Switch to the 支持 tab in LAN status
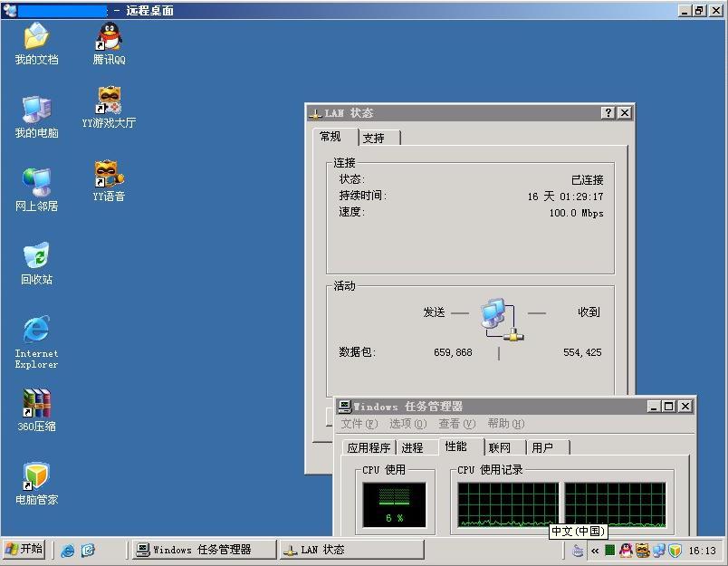728x566 pixels. pyautogui.click(x=374, y=139)
